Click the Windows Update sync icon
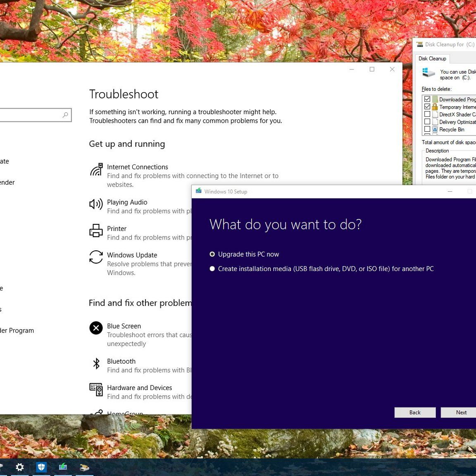The width and height of the screenshot is (476, 476). (x=96, y=257)
